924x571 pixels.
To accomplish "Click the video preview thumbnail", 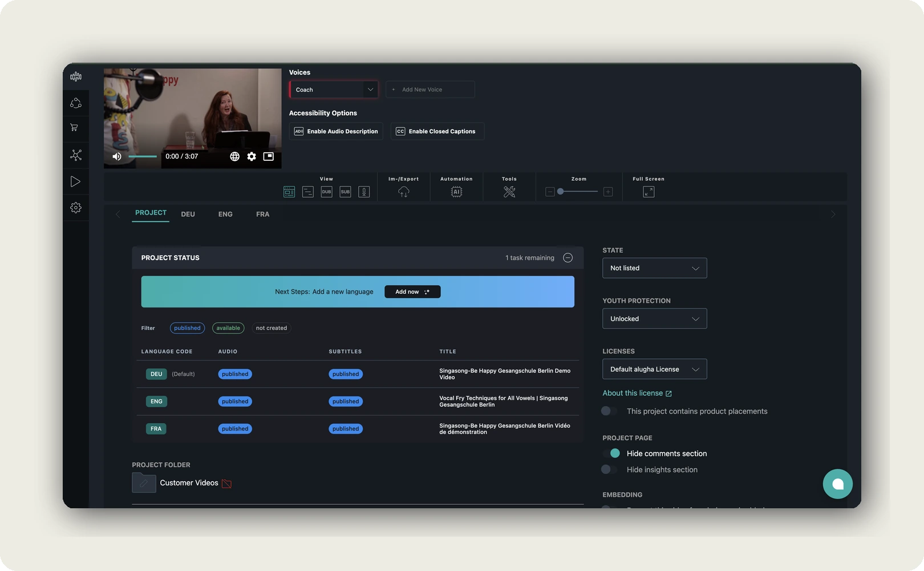I will coord(193,119).
